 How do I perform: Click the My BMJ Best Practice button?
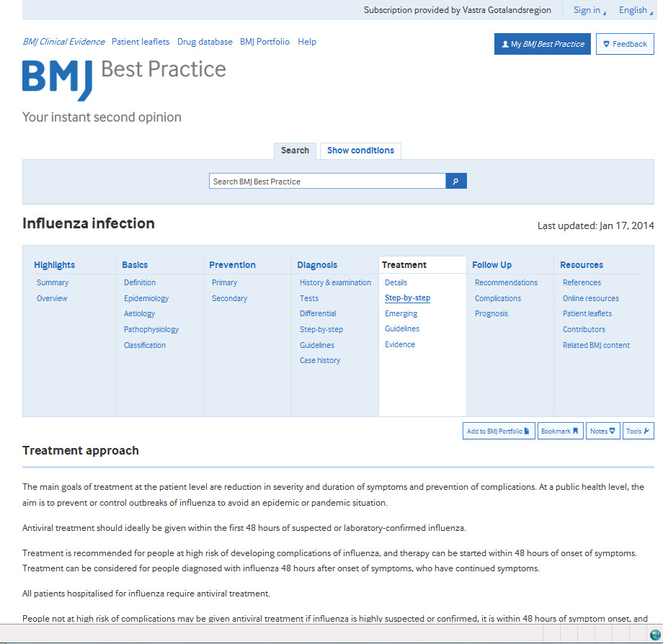(543, 44)
